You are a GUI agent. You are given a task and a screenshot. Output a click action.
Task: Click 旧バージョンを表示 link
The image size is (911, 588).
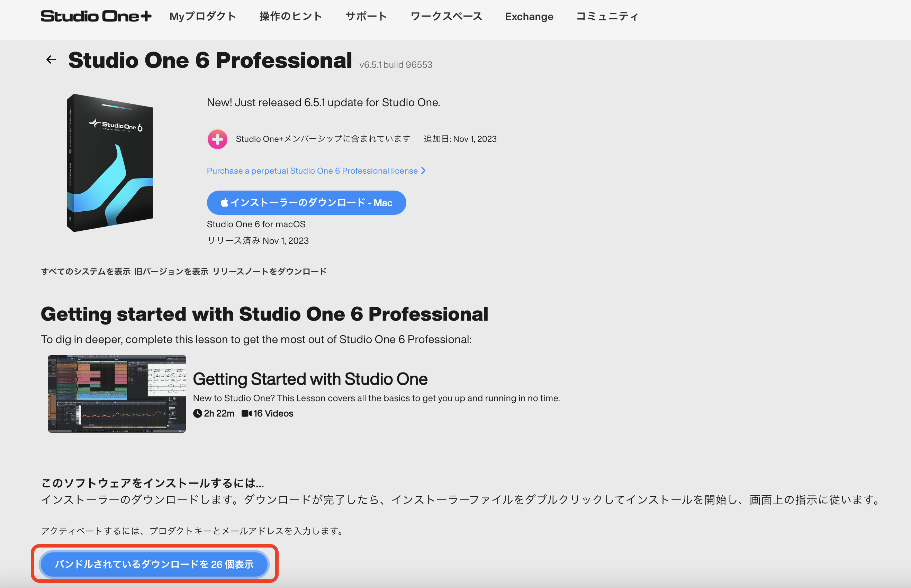tap(172, 272)
